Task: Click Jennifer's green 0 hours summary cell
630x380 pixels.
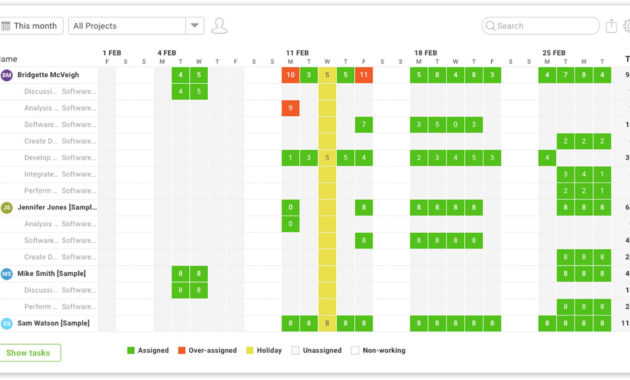Action: pyautogui.click(x=290, y=208)
